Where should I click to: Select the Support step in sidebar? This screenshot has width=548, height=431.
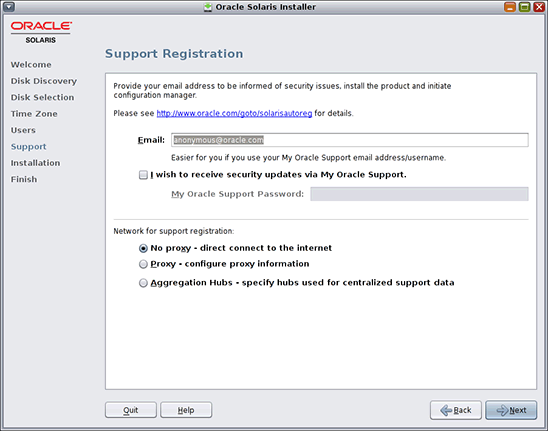click(28, 147)
